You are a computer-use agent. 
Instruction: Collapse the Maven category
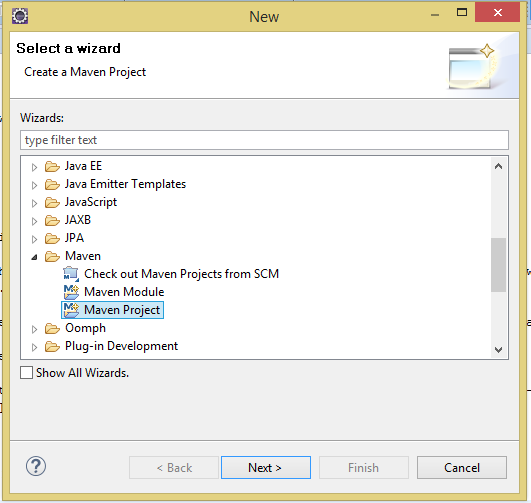pos(34,257)
